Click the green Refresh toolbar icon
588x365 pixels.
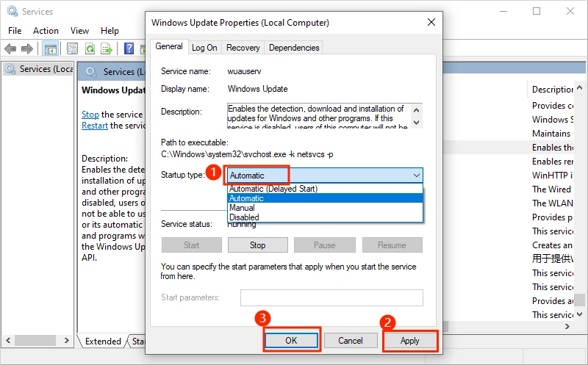tap(90, 48)
